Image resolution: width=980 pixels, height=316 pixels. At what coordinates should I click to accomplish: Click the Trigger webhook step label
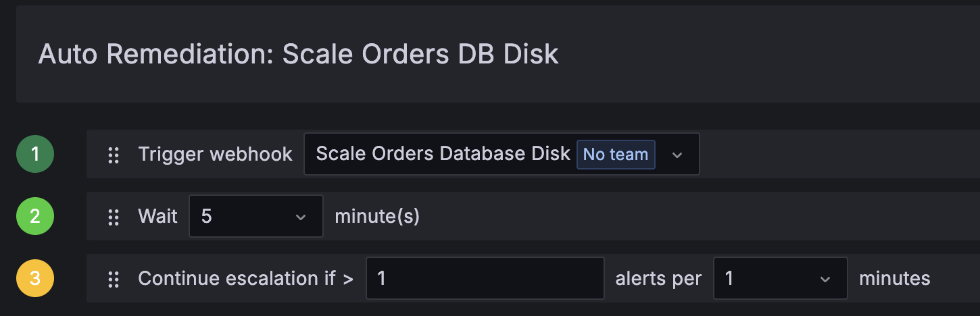pos(215,155)
